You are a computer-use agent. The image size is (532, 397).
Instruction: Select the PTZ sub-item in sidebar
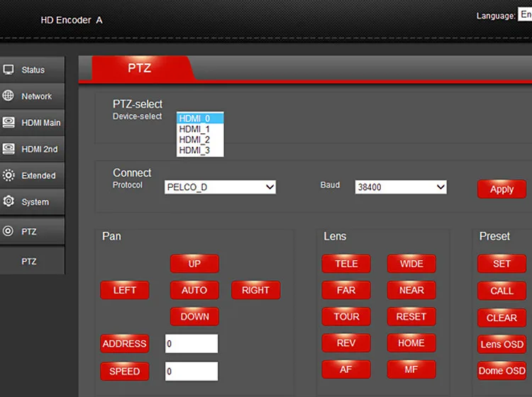[x=29, y=262]
